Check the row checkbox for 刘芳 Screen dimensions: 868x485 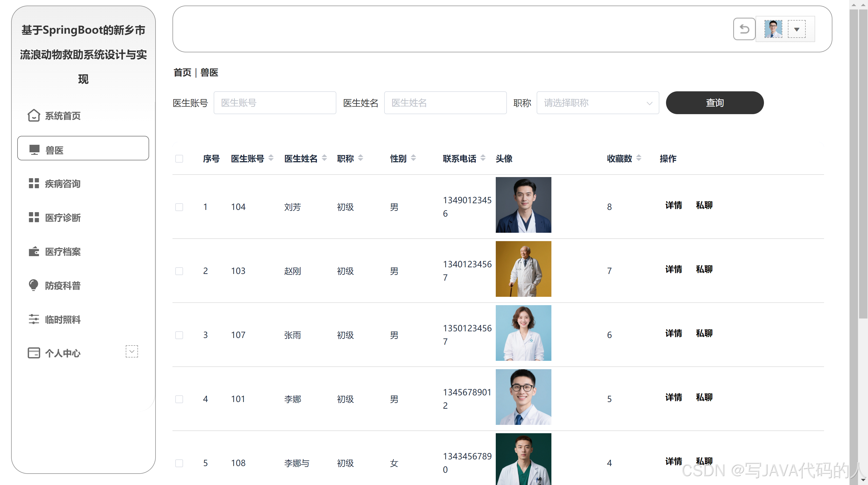tap(179, 207)
